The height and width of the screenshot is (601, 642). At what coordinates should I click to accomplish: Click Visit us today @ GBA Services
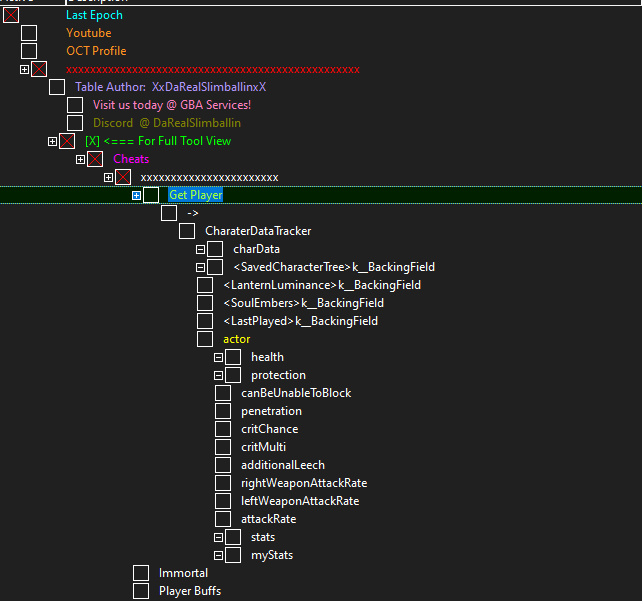click(172, 105)
